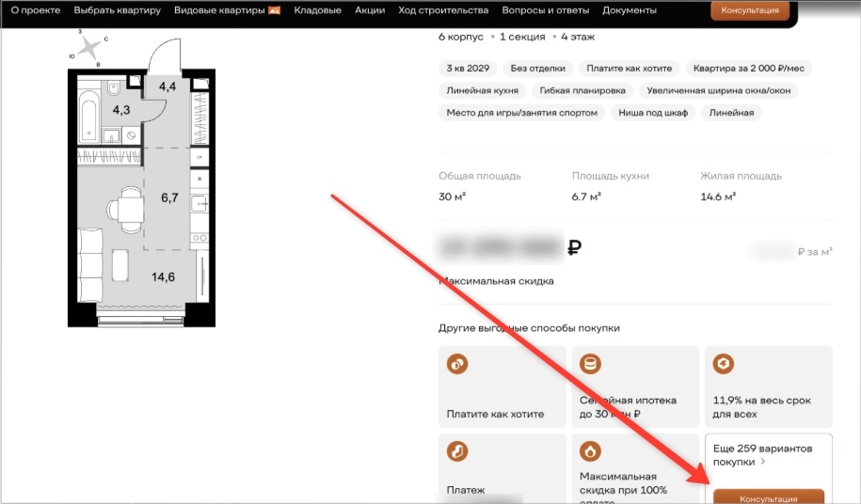Select the Линейная кухня tag
The width and height of the screenshot is (861, 504).
tap(482, 90)
